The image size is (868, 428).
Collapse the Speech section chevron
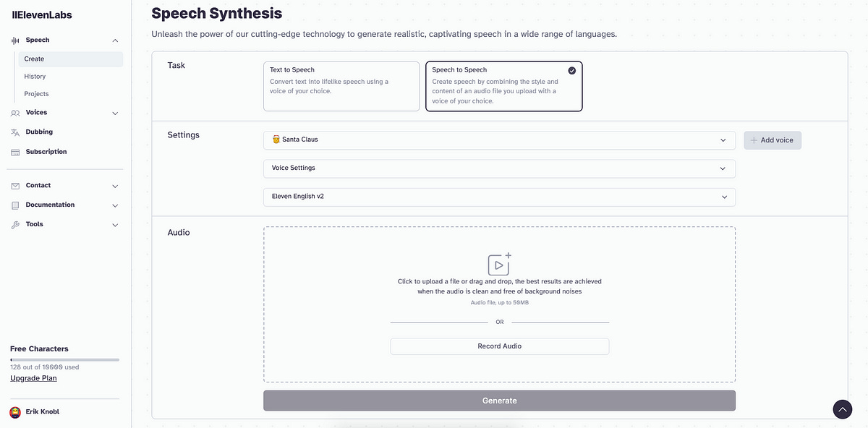click(115, 40)
